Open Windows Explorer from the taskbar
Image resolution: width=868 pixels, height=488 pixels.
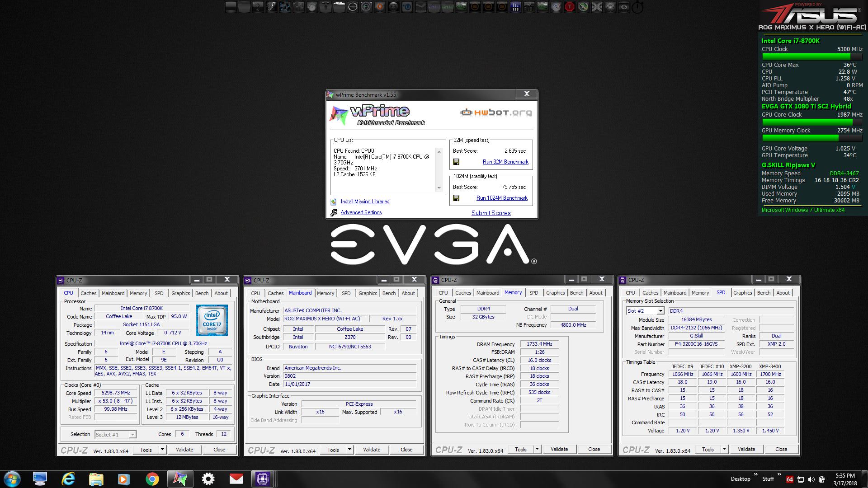click(x=96, y=479)
